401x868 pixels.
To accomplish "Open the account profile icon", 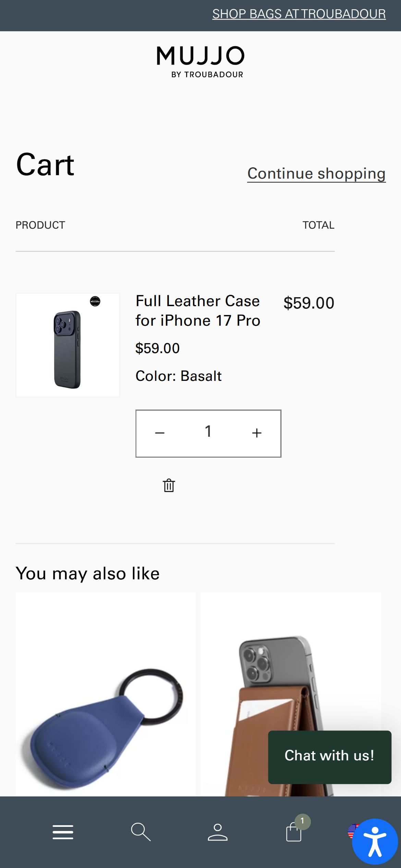I will pos(218,832).
